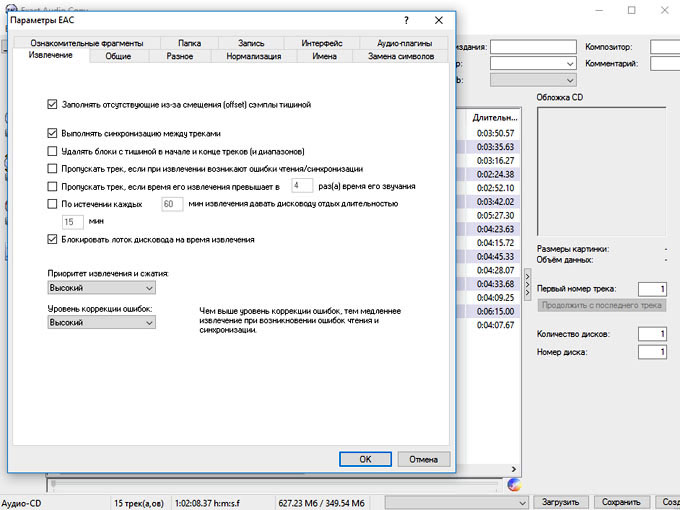The image size is (680, 510).
Task: Toggle the lock drive tray checkbox
Action: [x=53, y=240]
